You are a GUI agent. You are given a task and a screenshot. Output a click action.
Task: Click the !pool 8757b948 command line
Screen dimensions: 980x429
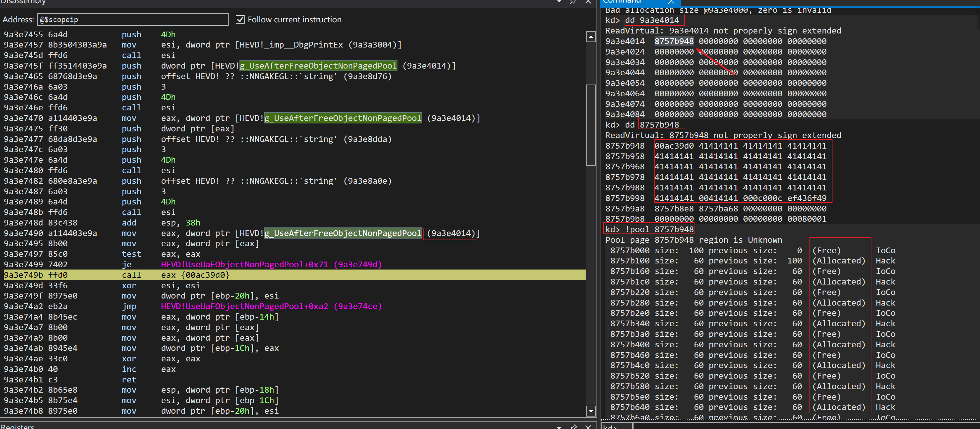click(650, 229)
